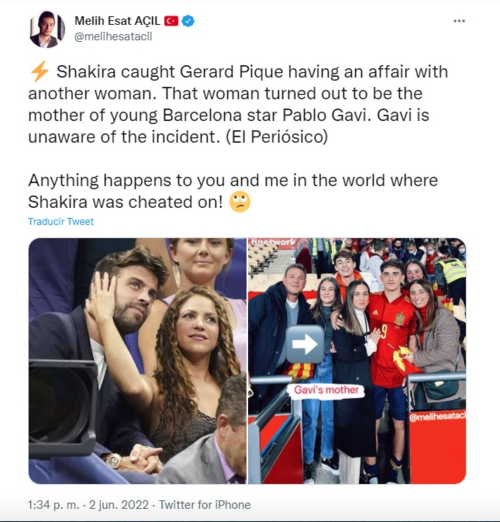Open the @melihesatacil handle link

[113, 37]
